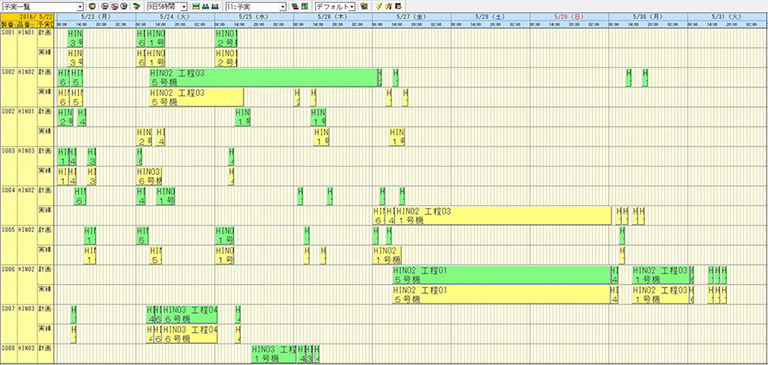
Task: Open the 予実一覧 view dropdown
Action: 43,7
